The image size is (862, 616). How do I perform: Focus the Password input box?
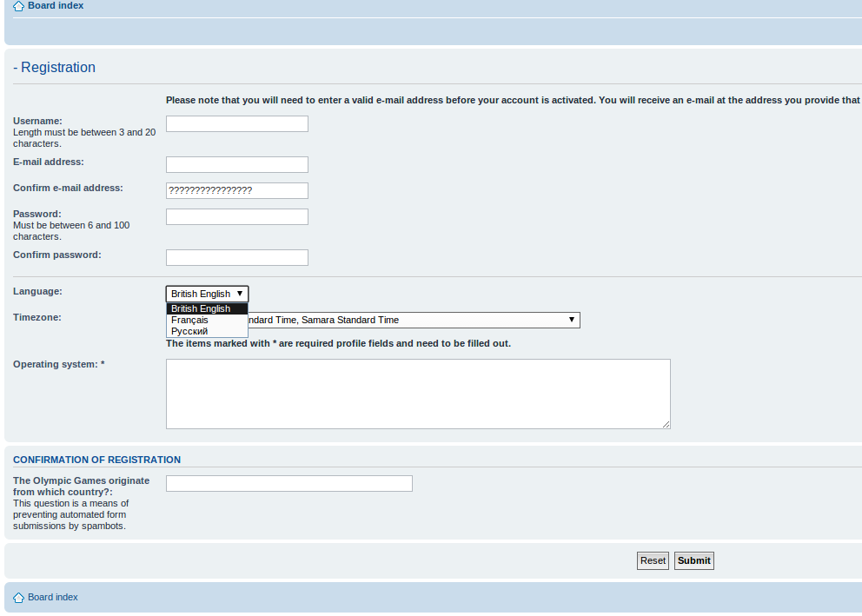[236, 217]
